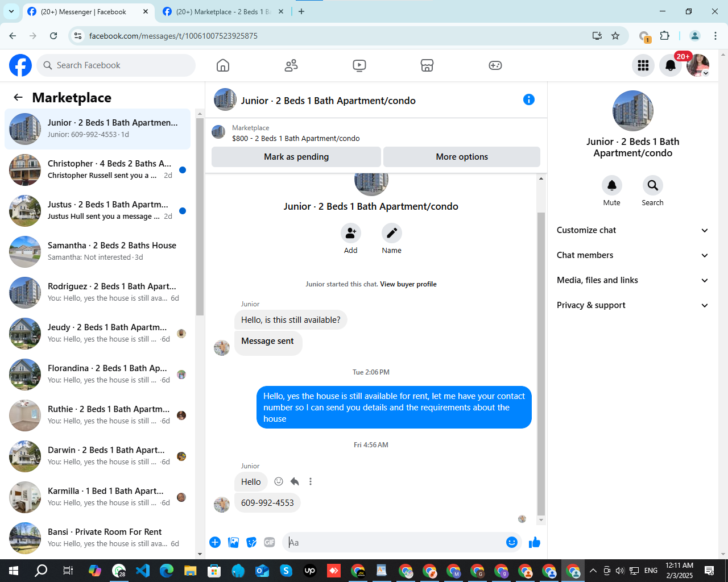
Task: Expand Chat members section
Action: pyautogui.click(x=632, y=255)
